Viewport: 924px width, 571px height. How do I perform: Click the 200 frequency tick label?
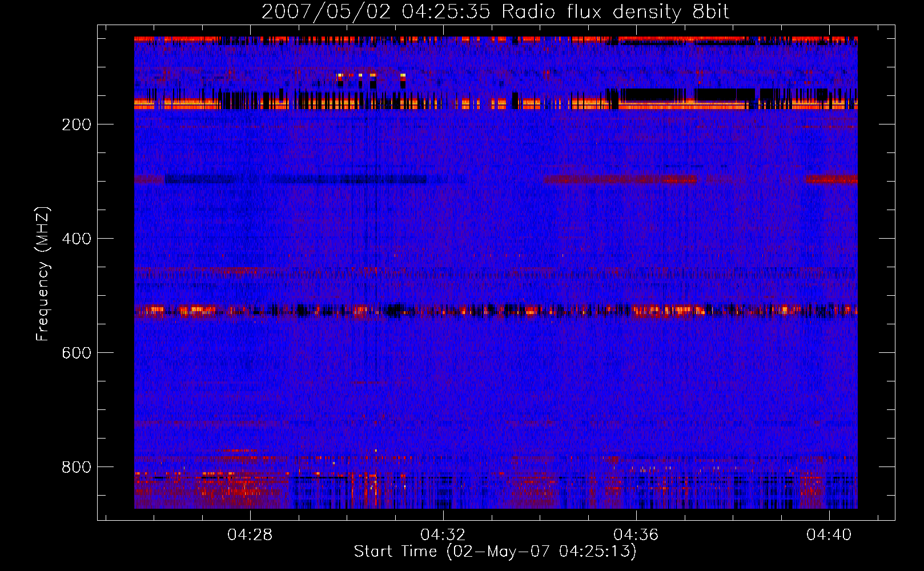click(x=77, y=124)
